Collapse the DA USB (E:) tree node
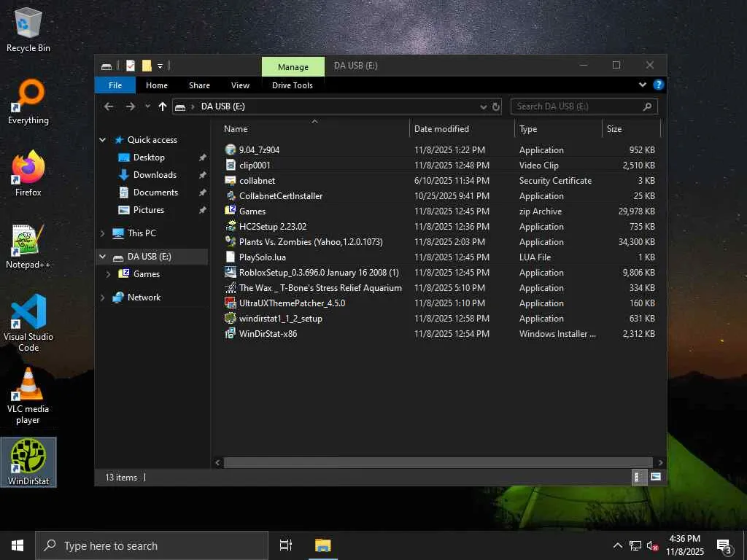The height and width of the screenshot is (560, 747). [102, 256]
